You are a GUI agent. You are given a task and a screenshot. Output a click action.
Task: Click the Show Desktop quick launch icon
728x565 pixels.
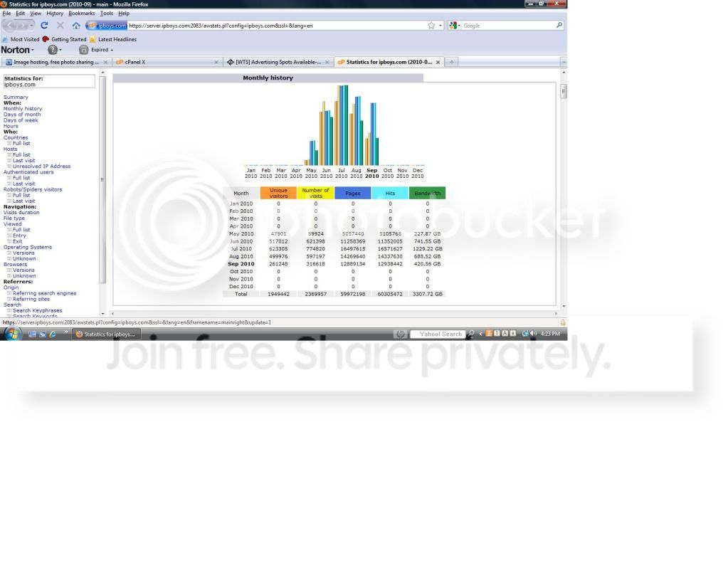click(x=32, y=334)
